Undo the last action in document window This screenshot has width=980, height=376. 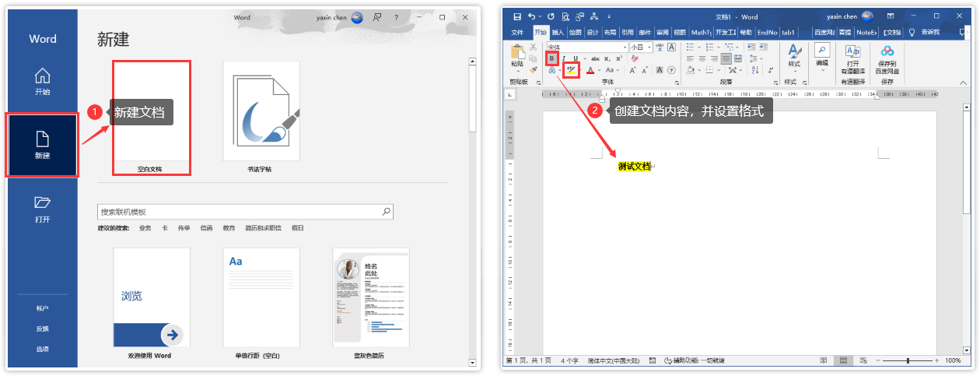tap(530, 16)
